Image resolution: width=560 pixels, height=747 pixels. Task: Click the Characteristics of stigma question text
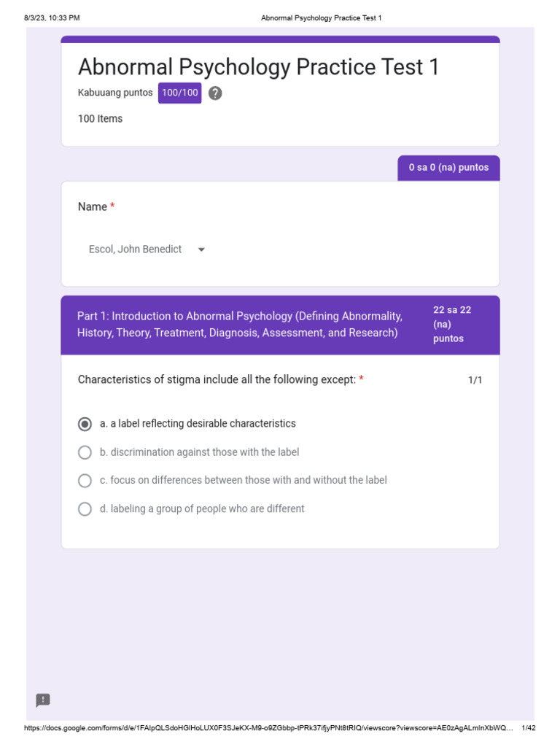(217, 379)
